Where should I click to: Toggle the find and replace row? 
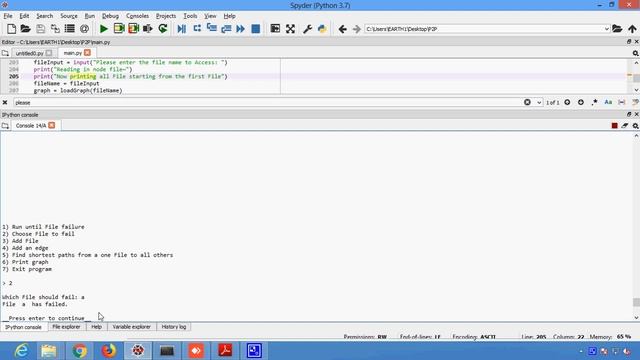click(x=635, y=102)
